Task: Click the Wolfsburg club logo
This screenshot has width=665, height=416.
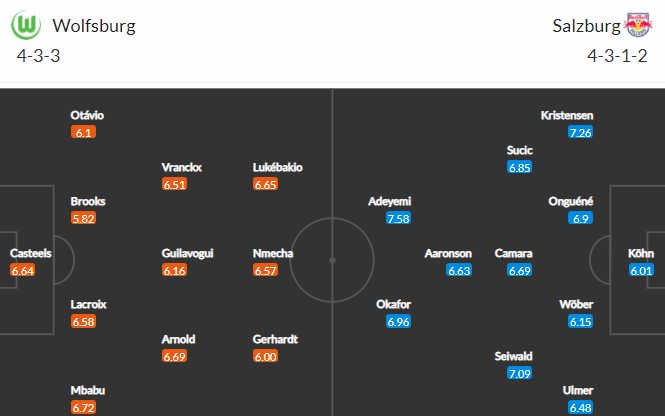Action: 26,25
